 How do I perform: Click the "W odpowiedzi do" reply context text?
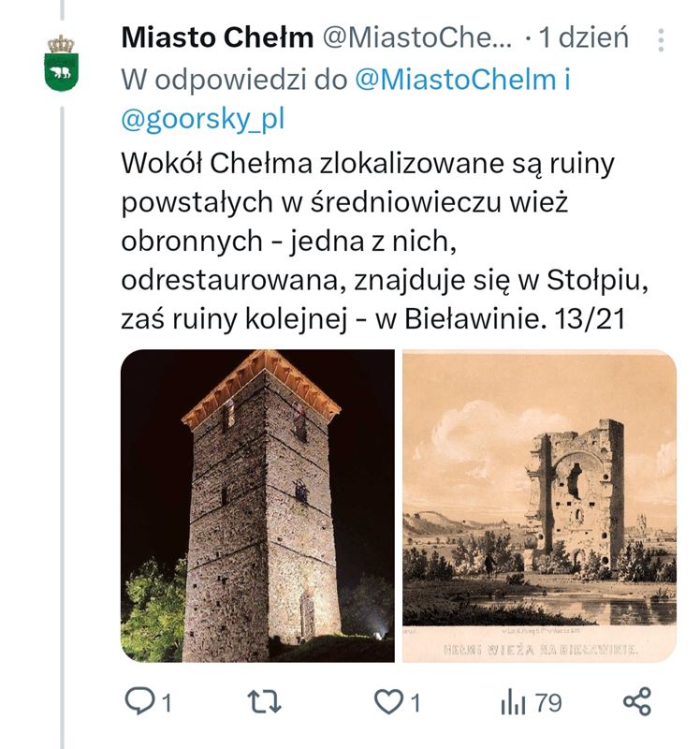point(234,80)
